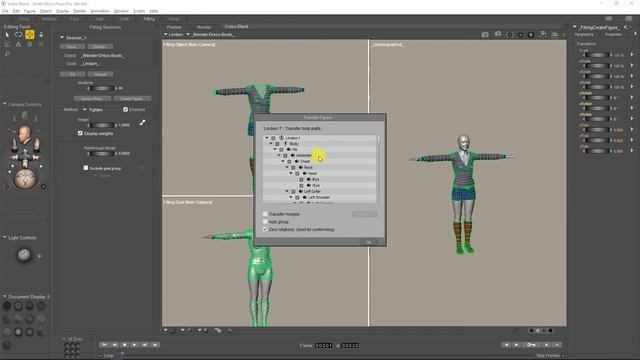Collapse the Camera Controls panel
Viewport: 640px width, 360px height.
tap(4, 104)
